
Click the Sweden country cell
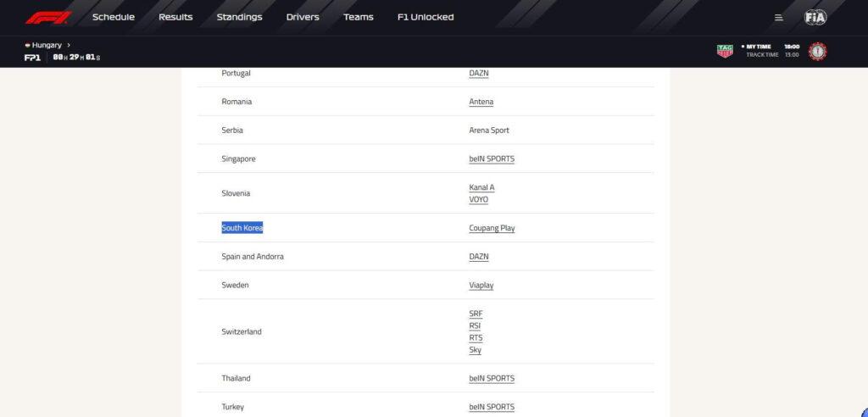(236, 285)
